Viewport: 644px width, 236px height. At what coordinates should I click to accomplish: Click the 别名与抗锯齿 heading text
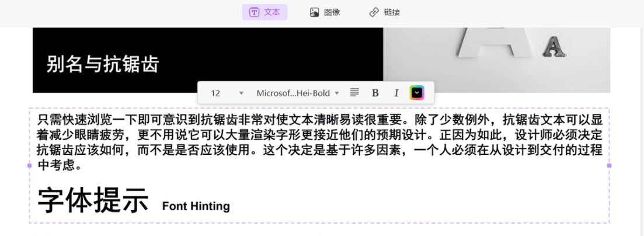click(102, 64)
